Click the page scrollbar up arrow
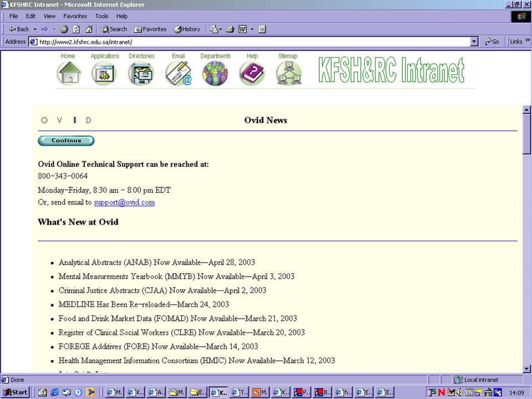 coord(526,110)
